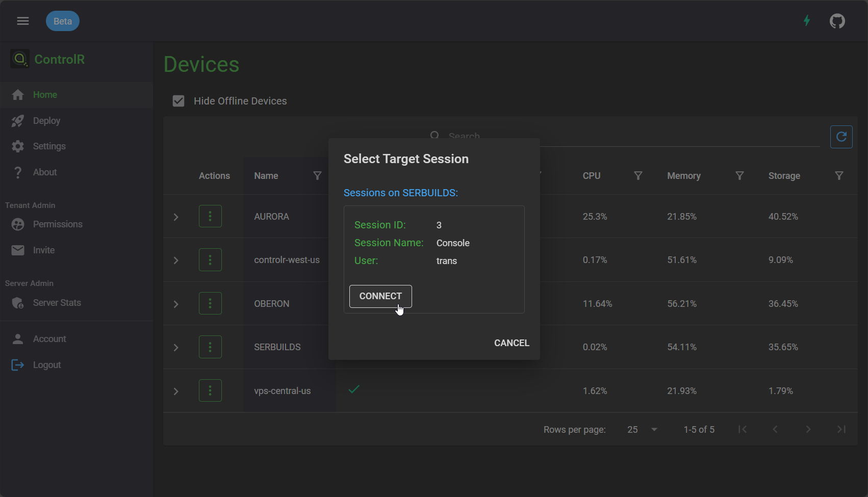Open Server Stats in sidebar
Viewport: 868px width, 497px height.
point(76,303)
